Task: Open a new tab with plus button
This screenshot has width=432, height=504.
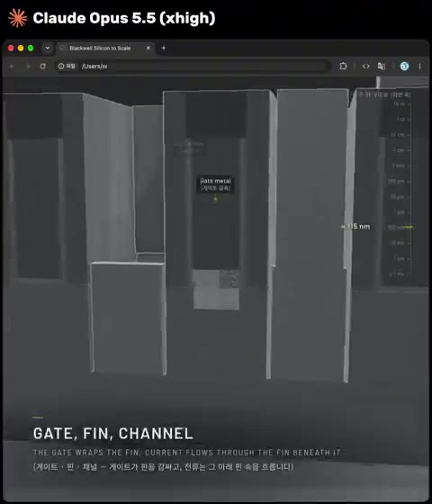Action: [x=163, y=48]
